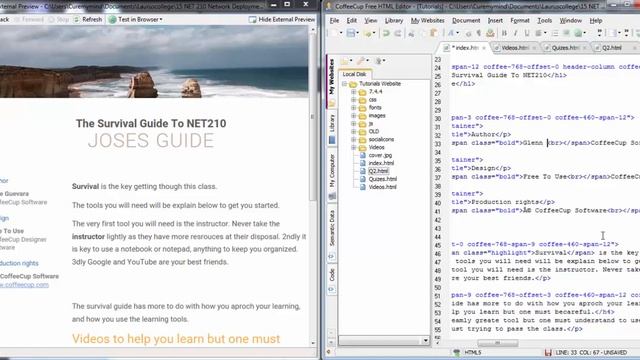The image size is (640, 360).
Task: Collapse the Tutorials Website root folder
Action: pyautogui.click(x=344, y=84)
